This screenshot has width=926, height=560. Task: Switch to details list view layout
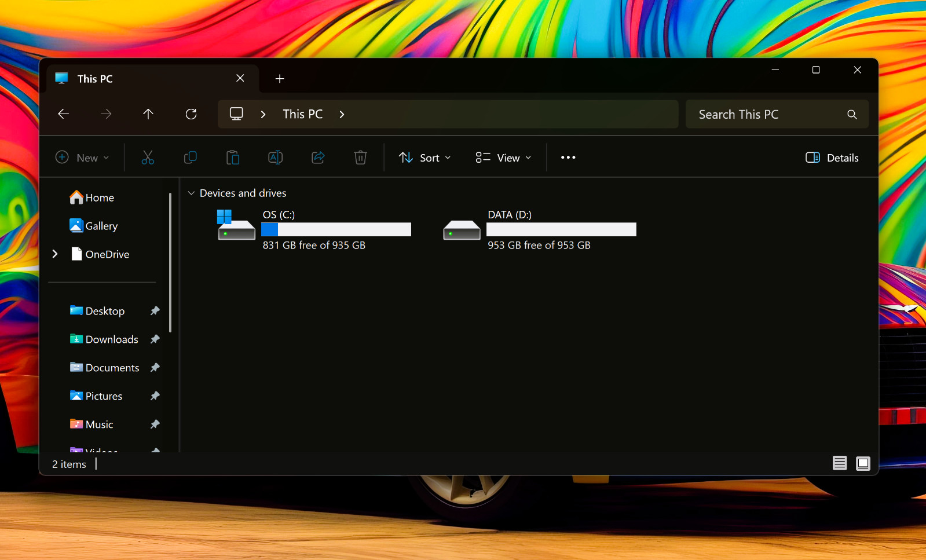coord(840,463)
